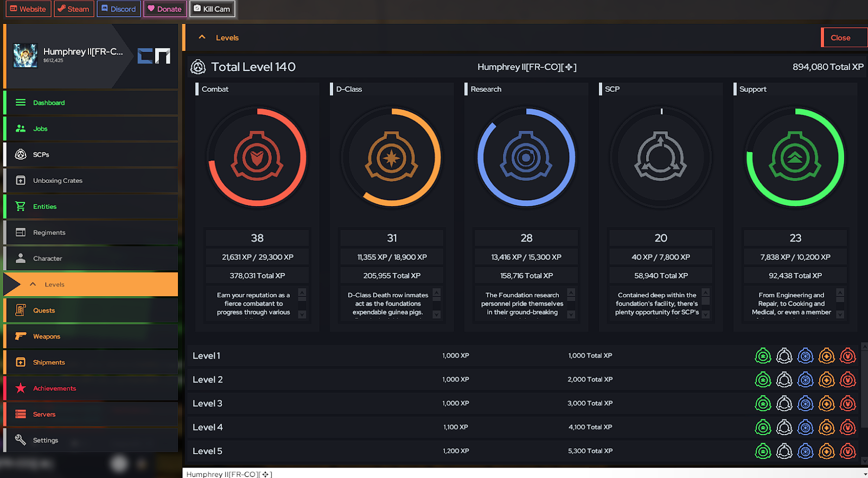
Task: Click the Support description scroll-down arrow
Action: click(x=840, y=315)
